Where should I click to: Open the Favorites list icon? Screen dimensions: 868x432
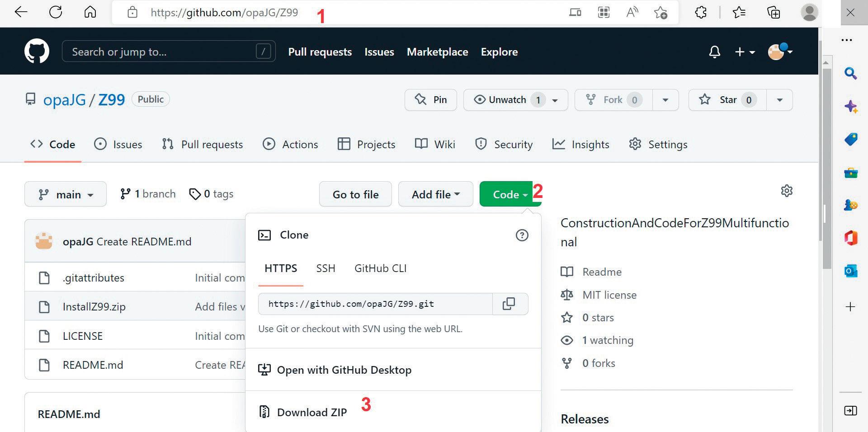click(739, 12)
